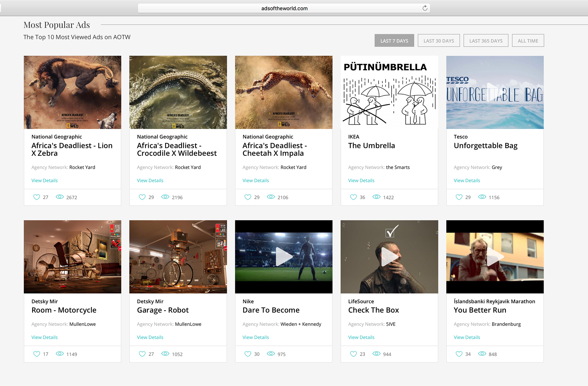The image size is (588, 386).
Task: Click the Smarts agency name
Action: coord(398,167)
